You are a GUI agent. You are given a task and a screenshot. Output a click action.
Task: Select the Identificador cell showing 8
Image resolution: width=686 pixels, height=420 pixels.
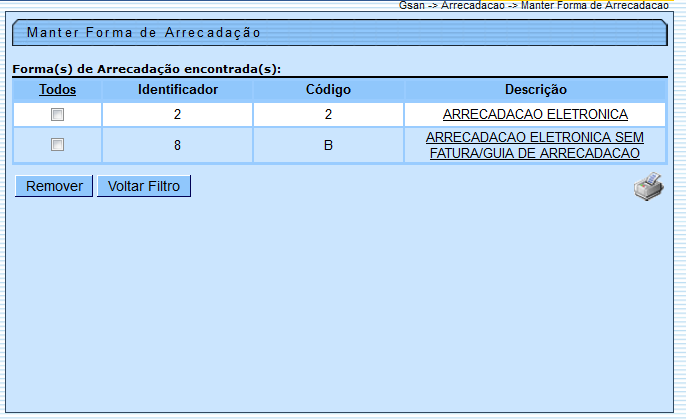[x=177, y=145]
